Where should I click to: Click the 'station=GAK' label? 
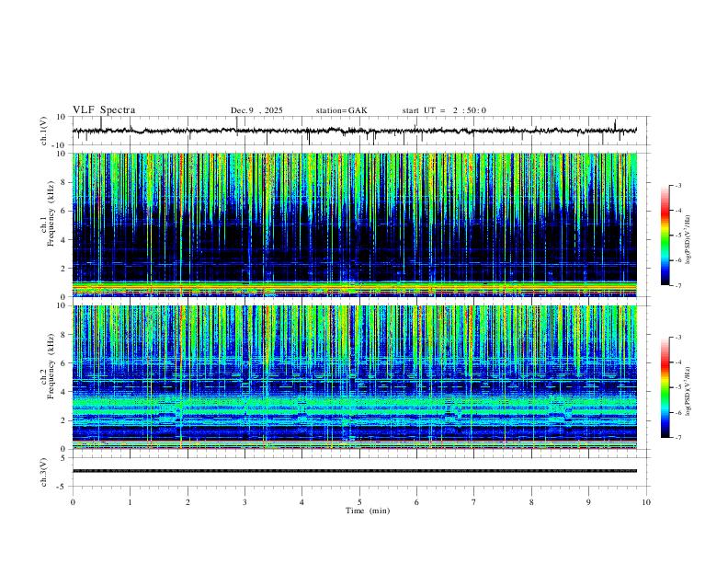341,110
